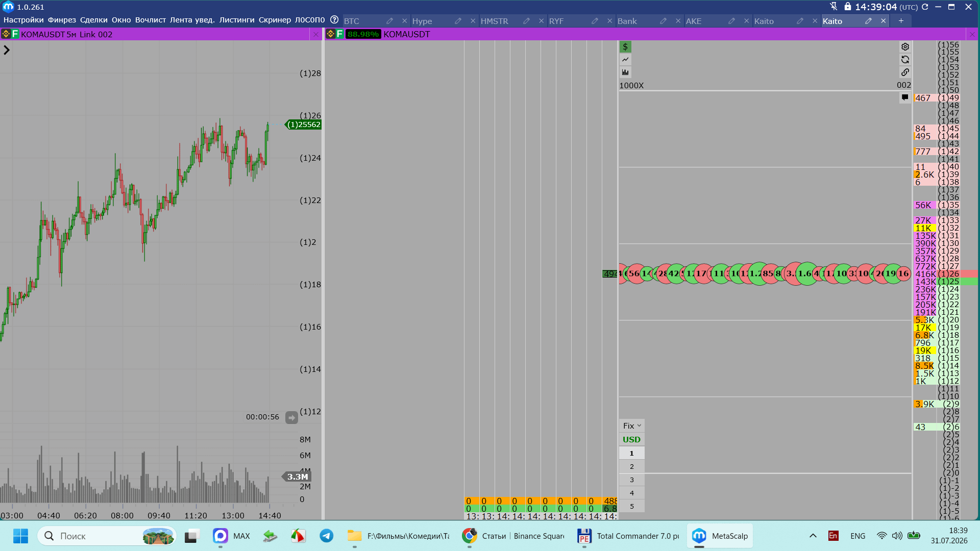Select volume preset 2
This screenshot has width=980, height=551.
[x=632, y=466]
